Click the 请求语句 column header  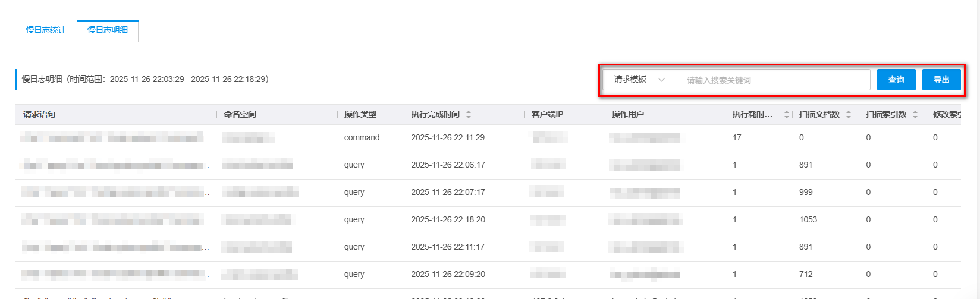pos(39,114)
